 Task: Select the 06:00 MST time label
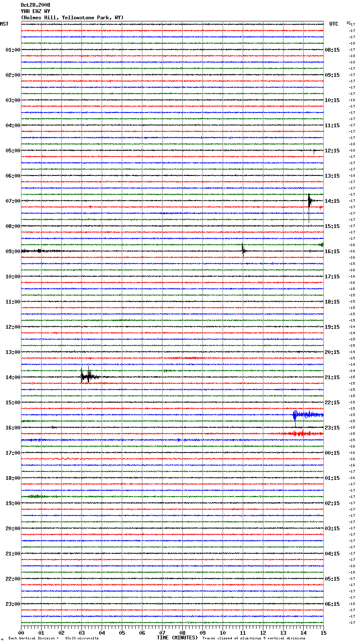point(13,176)
